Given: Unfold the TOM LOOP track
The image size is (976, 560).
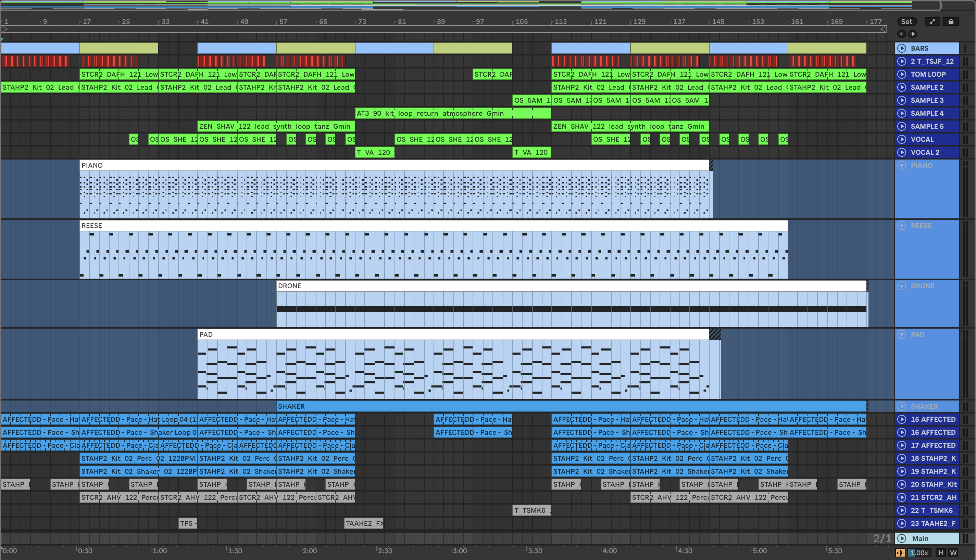Looking at the screenshot, I should [x=901, y=74].
